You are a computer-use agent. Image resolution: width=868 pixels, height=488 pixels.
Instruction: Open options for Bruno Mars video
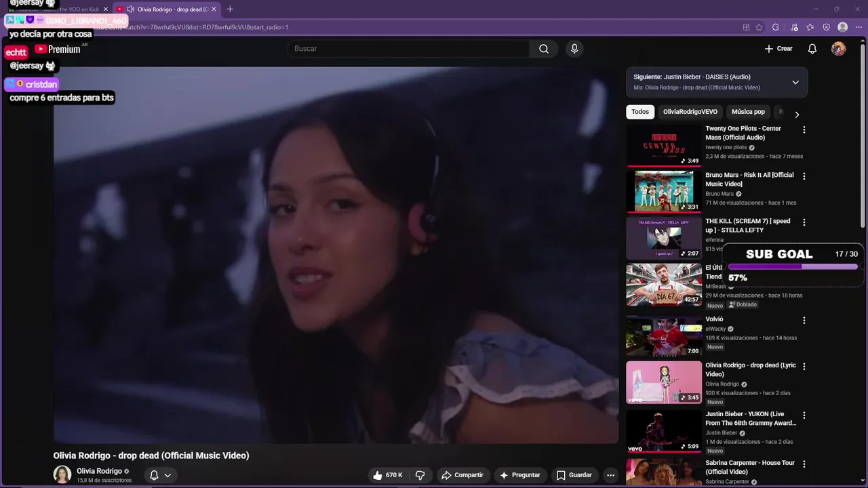click(804, 176)
